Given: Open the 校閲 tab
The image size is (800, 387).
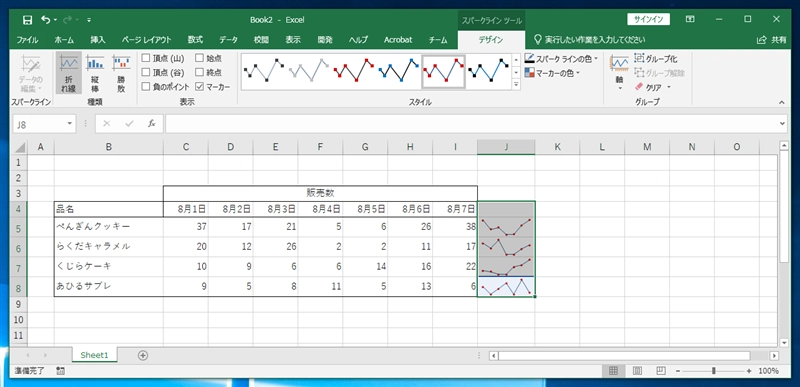Looking at the screenshot, I should 261,40.
